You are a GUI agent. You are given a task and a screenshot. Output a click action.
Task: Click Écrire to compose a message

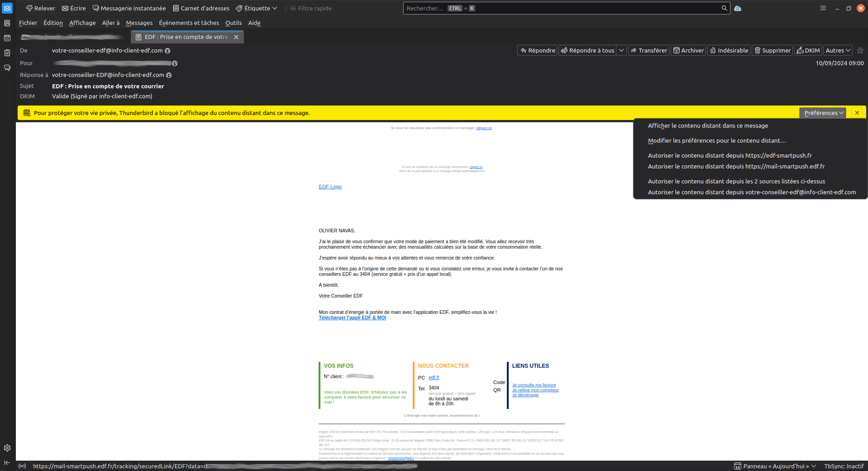(x=74, y=8)
